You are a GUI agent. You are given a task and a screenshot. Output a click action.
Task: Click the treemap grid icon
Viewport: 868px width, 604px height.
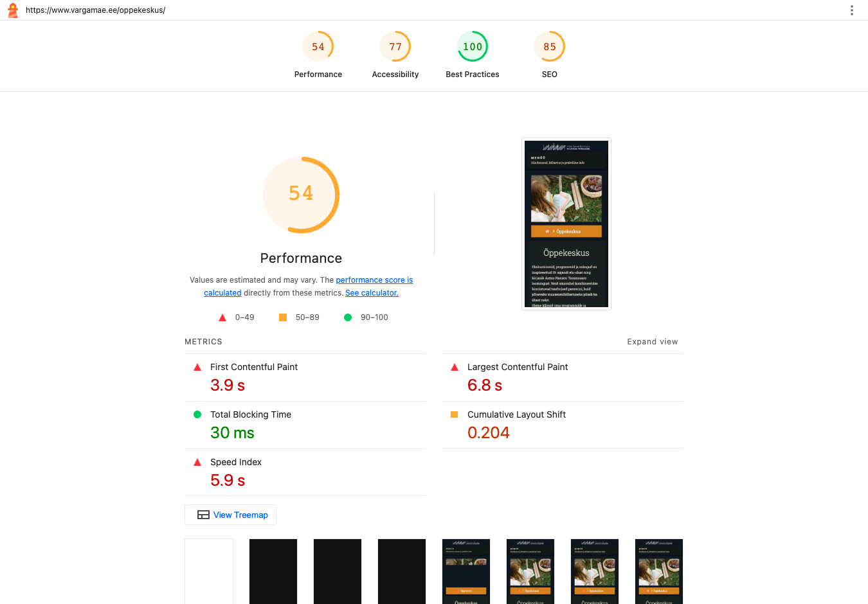(x=203, y=515)
